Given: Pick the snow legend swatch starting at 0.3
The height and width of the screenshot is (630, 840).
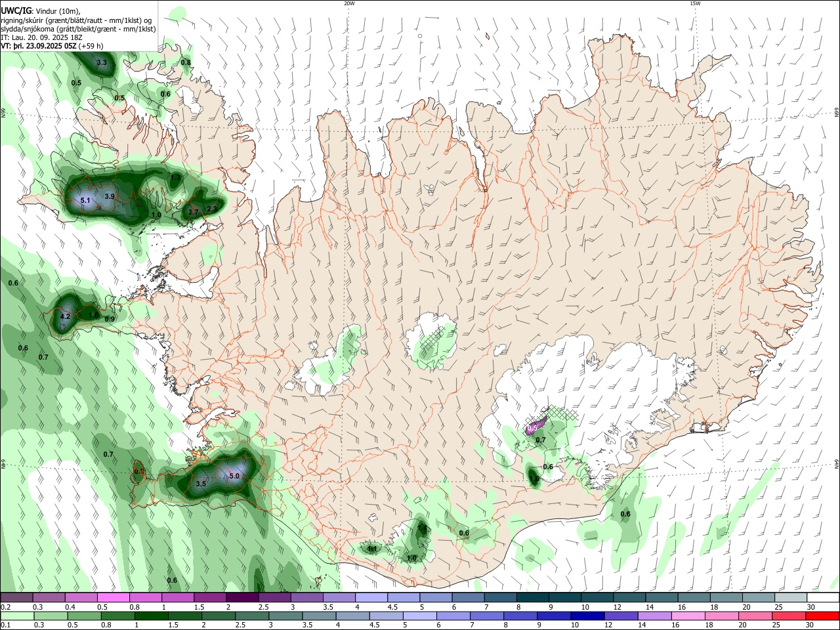Looking at the screenshot, I should [49, 597].
